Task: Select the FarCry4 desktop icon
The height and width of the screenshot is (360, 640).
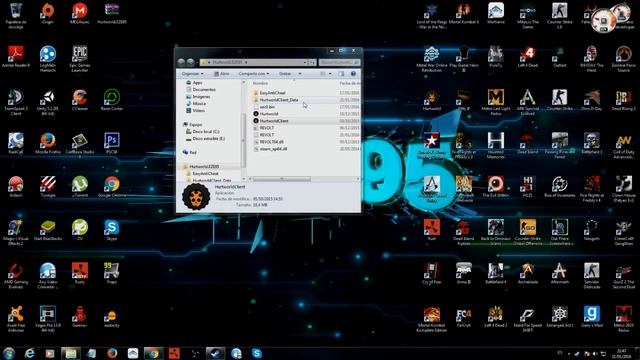Action: [464, 316]
